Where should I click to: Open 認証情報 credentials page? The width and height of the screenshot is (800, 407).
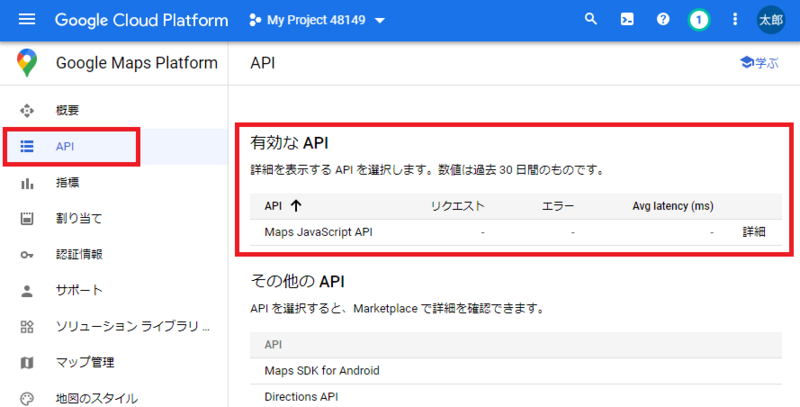click(x=78, y=255)
